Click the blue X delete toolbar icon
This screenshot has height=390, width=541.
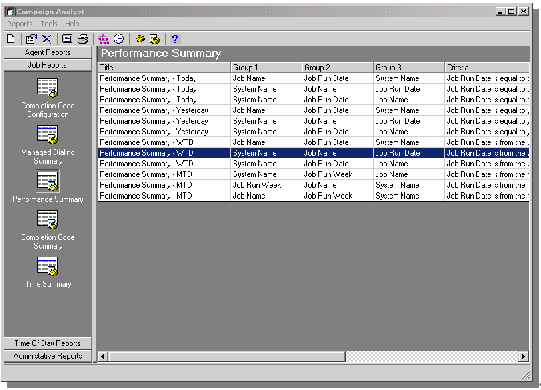pyautogui.click(x=47, y=39)
